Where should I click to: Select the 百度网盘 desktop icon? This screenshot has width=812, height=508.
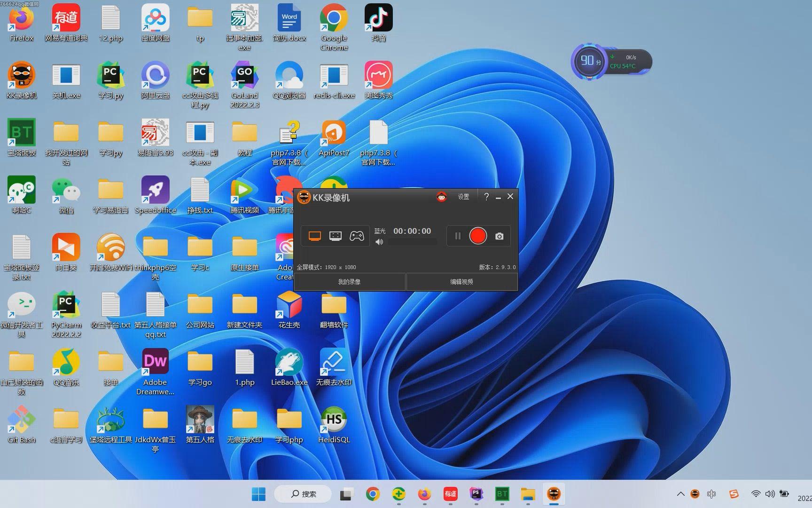click(156, 23)
